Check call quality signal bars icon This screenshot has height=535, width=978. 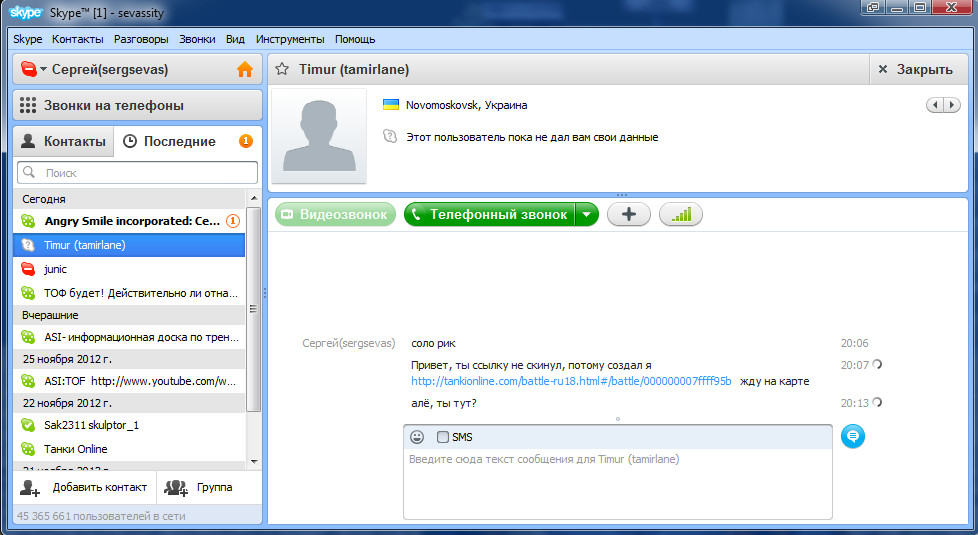[x=681, y=214]
